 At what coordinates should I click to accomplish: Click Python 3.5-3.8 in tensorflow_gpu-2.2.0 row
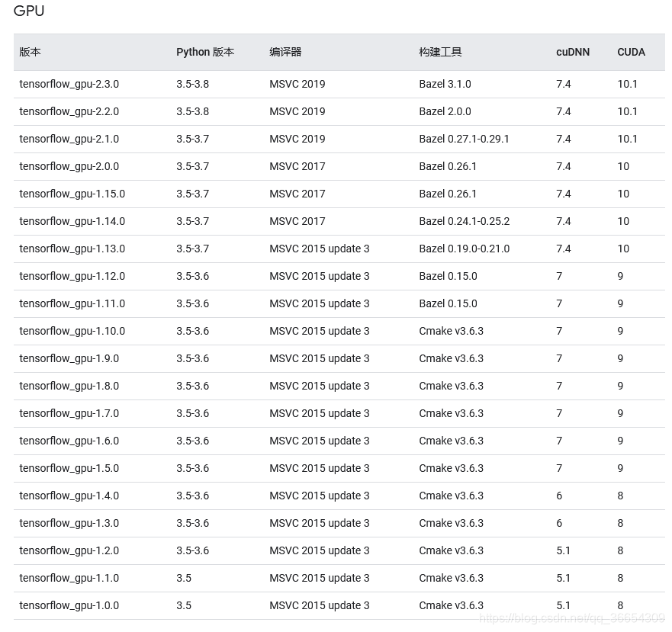coord(192,111)
